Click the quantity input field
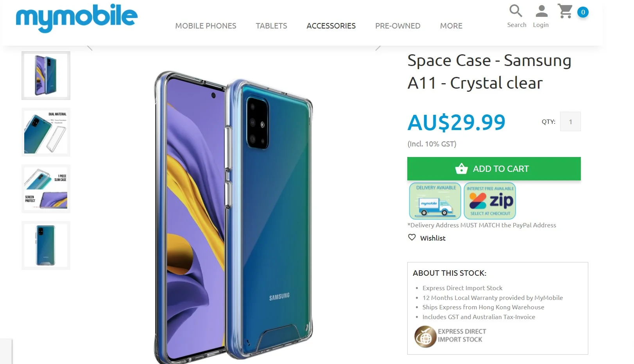The image size is (634, 364). 570,121
